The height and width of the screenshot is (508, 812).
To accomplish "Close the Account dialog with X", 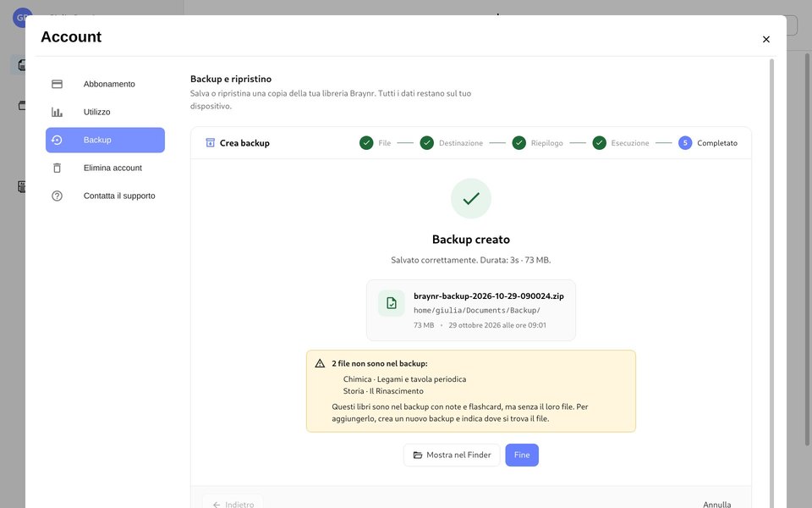I will pyautogui.click(x=766, y=40).
